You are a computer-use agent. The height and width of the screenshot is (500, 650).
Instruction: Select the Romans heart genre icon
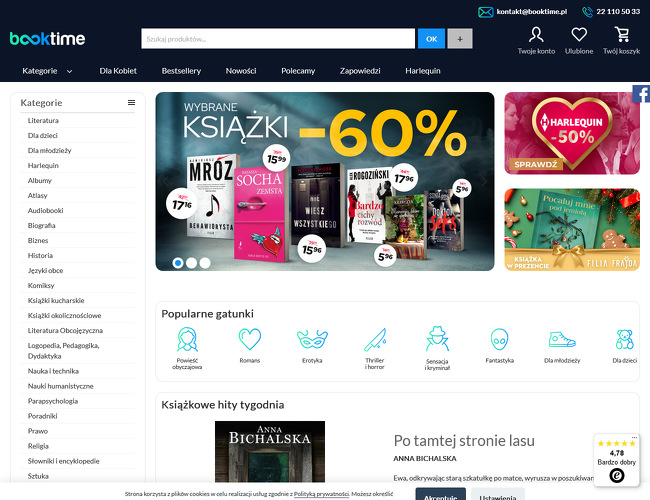point(250,339)
